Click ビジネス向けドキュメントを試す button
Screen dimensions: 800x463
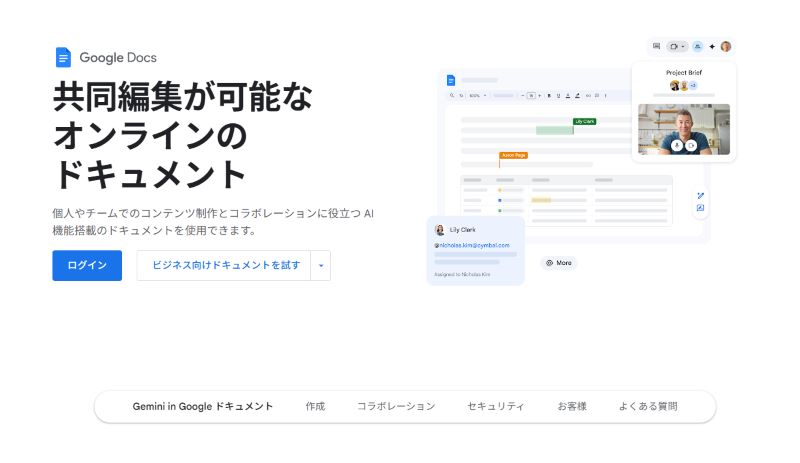point(223,265)
